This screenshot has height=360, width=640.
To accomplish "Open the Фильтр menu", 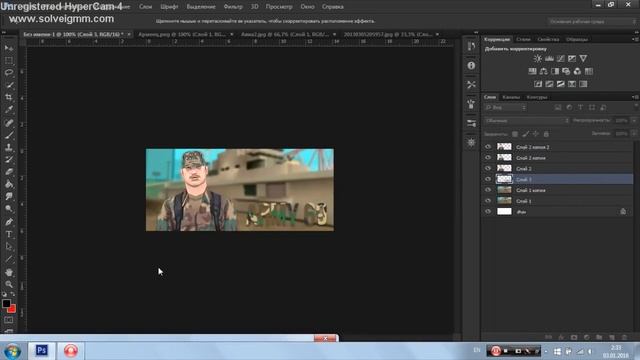I will click(233, 7).
